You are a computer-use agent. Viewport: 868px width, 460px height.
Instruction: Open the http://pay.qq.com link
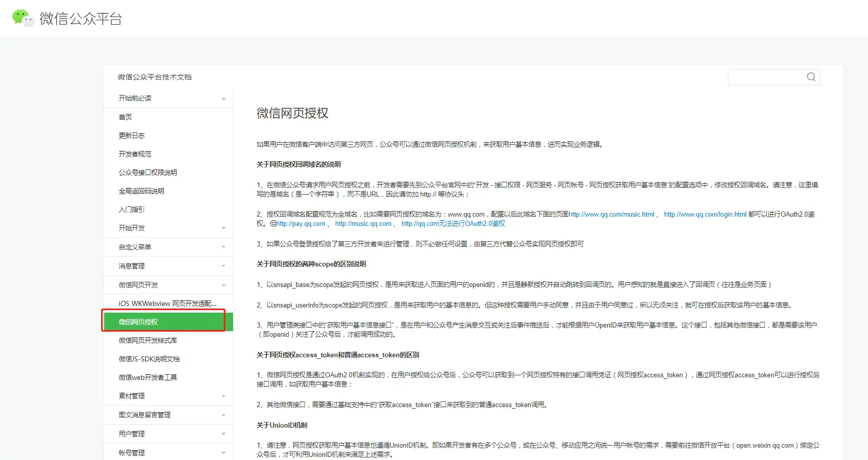301,224
